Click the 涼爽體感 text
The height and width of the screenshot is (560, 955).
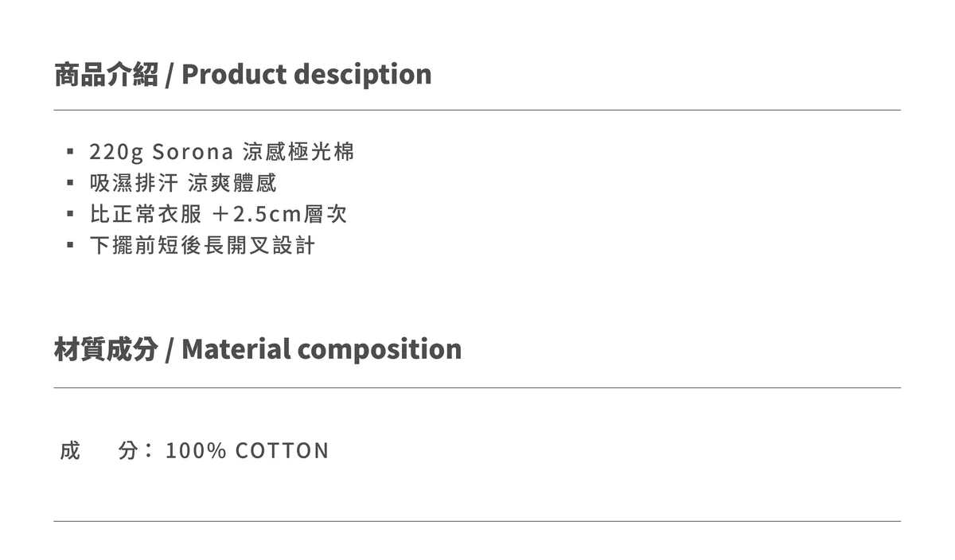click(232, 183)
